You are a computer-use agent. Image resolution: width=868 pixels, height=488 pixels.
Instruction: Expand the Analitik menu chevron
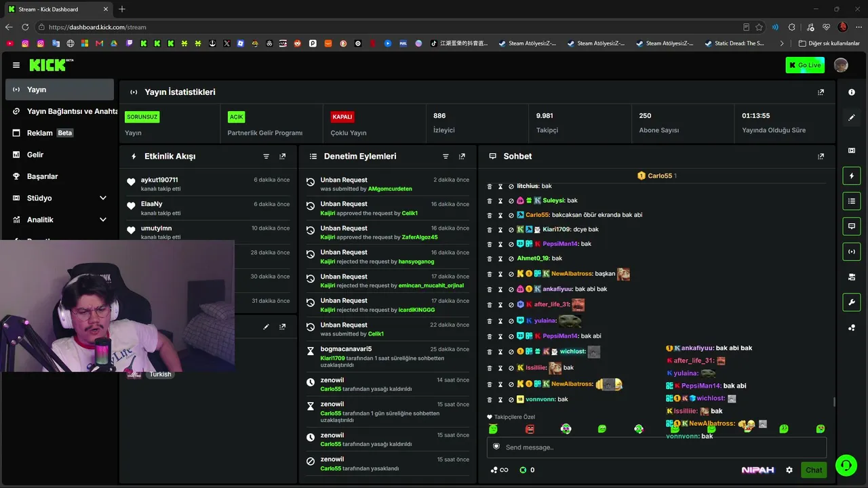[103, 220]
